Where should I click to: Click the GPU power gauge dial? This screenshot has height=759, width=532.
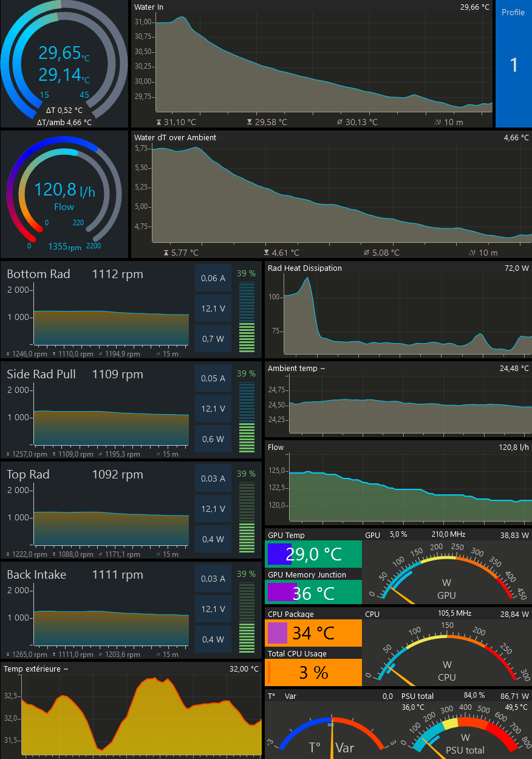(x=447, y=572)
